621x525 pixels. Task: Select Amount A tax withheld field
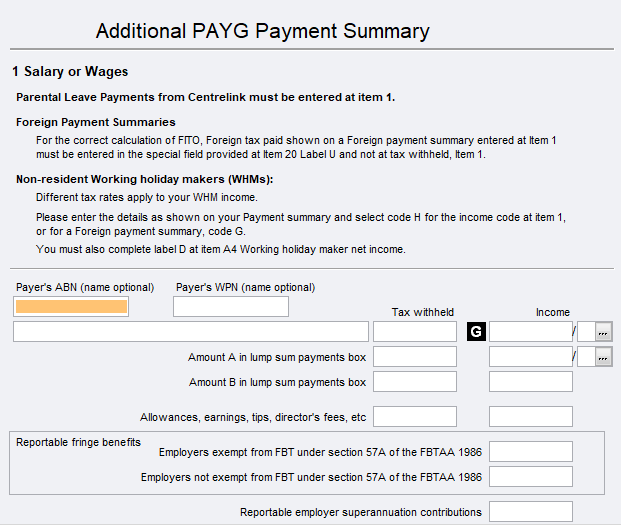tap(414, 357)
